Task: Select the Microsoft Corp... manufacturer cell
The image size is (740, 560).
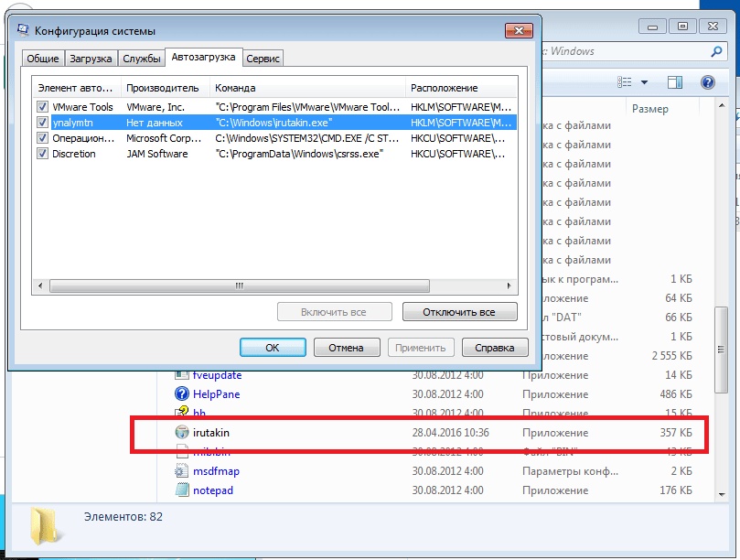Action: (x=164, y=138)
